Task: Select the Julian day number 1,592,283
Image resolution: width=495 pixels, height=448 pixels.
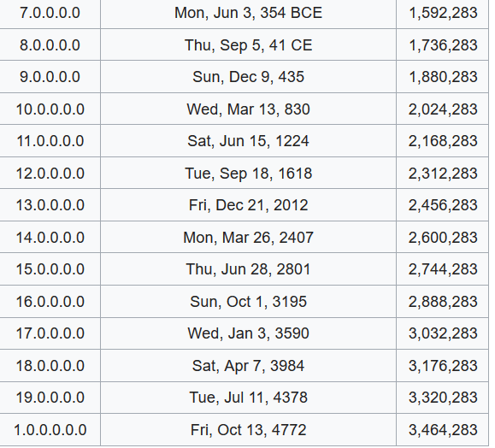Action: click(443, 14)
